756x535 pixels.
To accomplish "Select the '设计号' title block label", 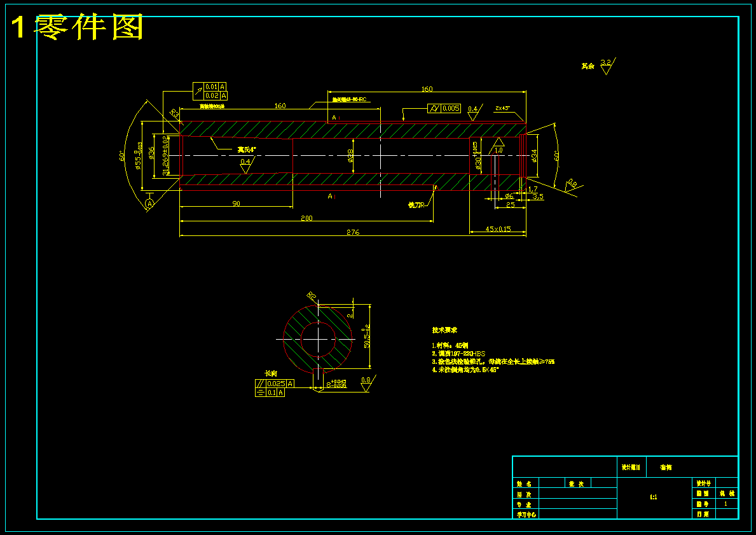I will click(703, 483).
